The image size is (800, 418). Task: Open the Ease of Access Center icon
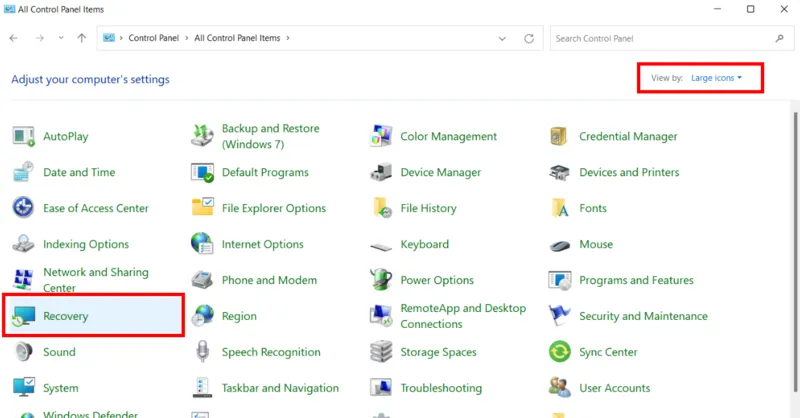pos(24,208)
